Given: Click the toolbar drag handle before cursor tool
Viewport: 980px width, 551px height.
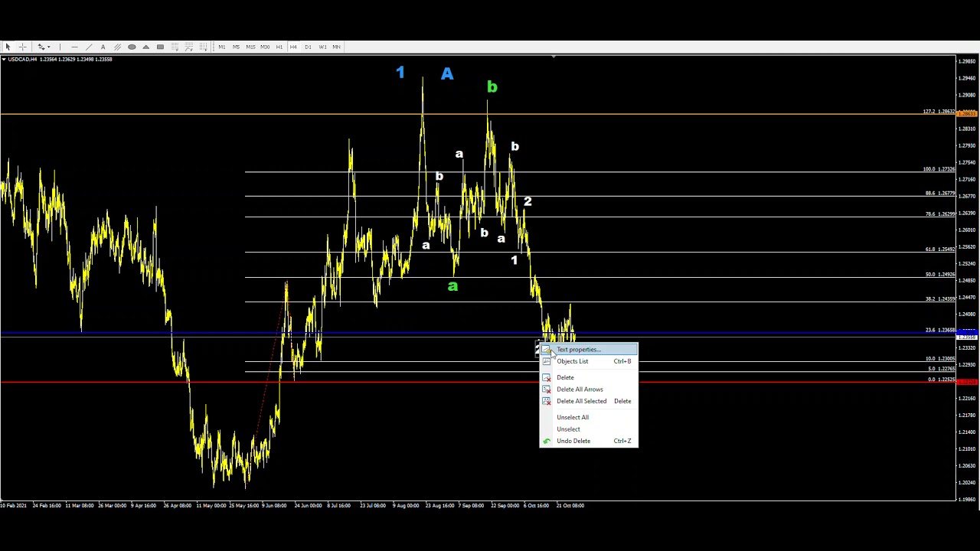Looking at the screenshot, I should pyautogui.click(x=2, y=47).
